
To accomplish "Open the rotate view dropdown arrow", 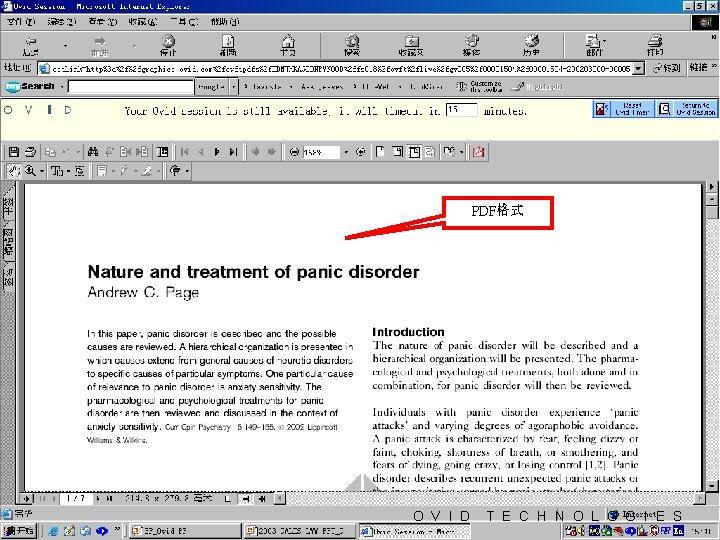I will [x=461, y=152].
